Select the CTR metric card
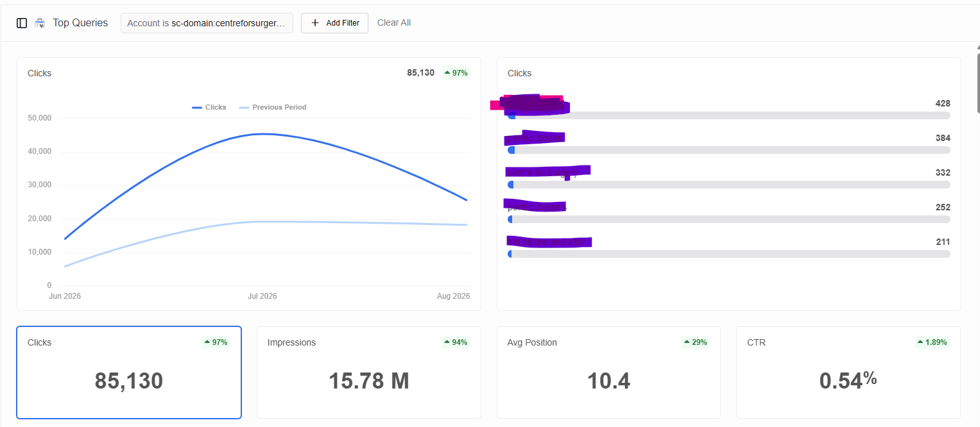Image resolution: width=980 pixels, height=427 pixels. pos(848,373)
